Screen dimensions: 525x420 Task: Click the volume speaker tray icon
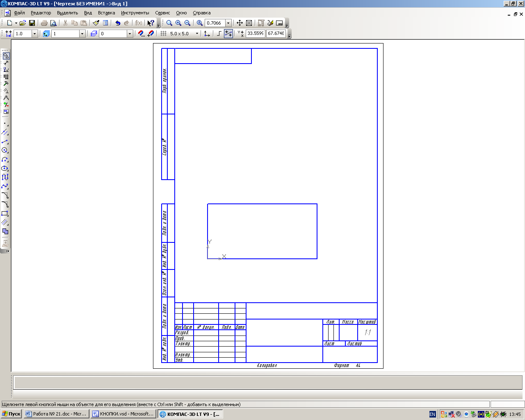pyautogui.click(x=459, y=414)
